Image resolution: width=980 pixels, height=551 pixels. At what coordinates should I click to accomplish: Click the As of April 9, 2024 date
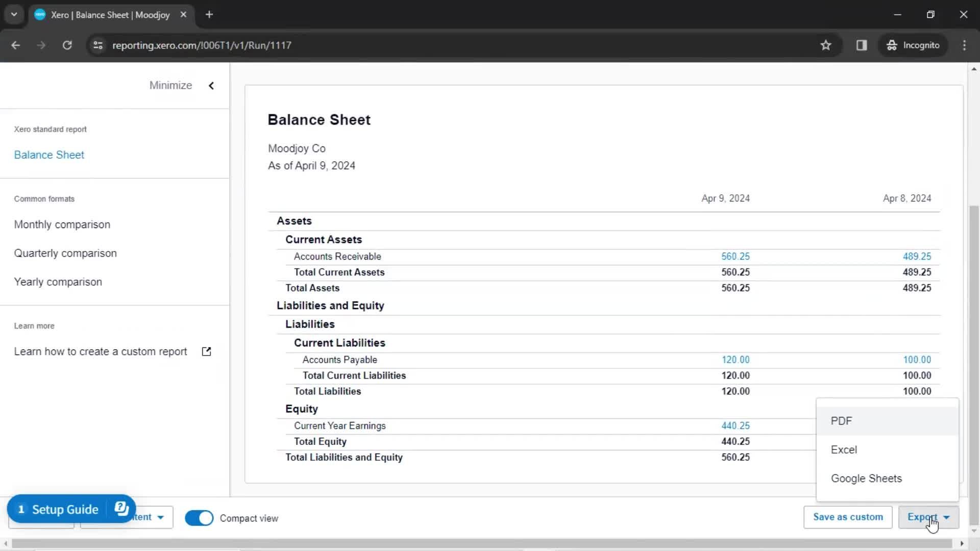(x=311, y=166)
